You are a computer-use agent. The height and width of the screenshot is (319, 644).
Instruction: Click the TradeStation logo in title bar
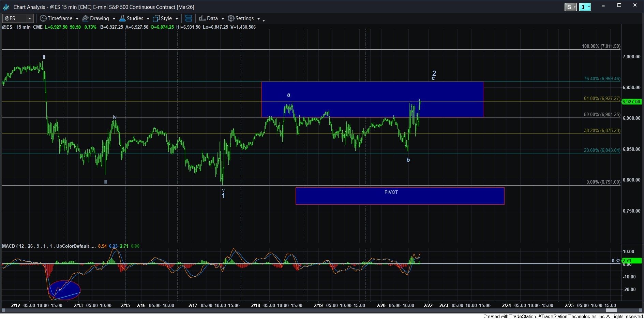(6, 7)
